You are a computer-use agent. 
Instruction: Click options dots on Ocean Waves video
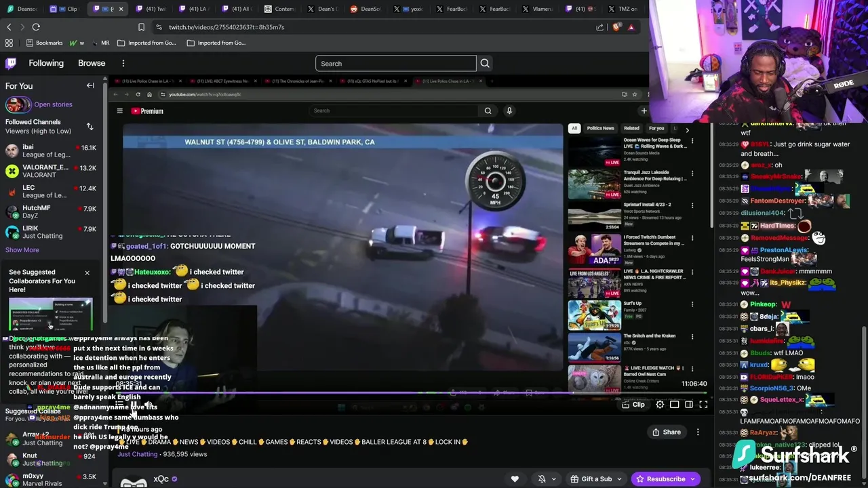(692, 141)
